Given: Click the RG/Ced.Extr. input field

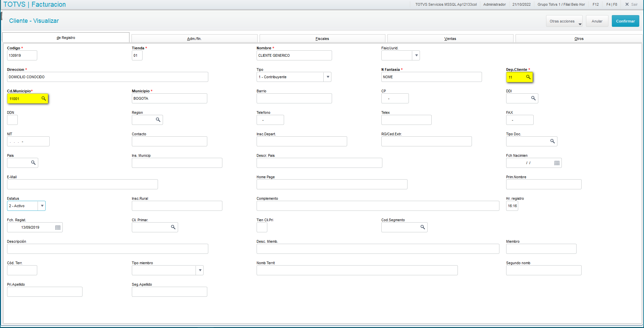Looking at the screenshot, I should 427,141.
